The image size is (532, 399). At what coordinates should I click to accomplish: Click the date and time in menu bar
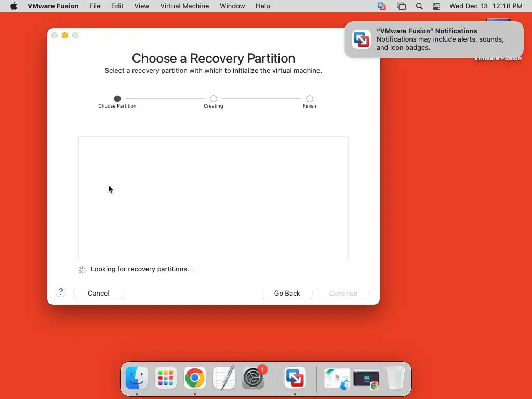pos(486,6)
